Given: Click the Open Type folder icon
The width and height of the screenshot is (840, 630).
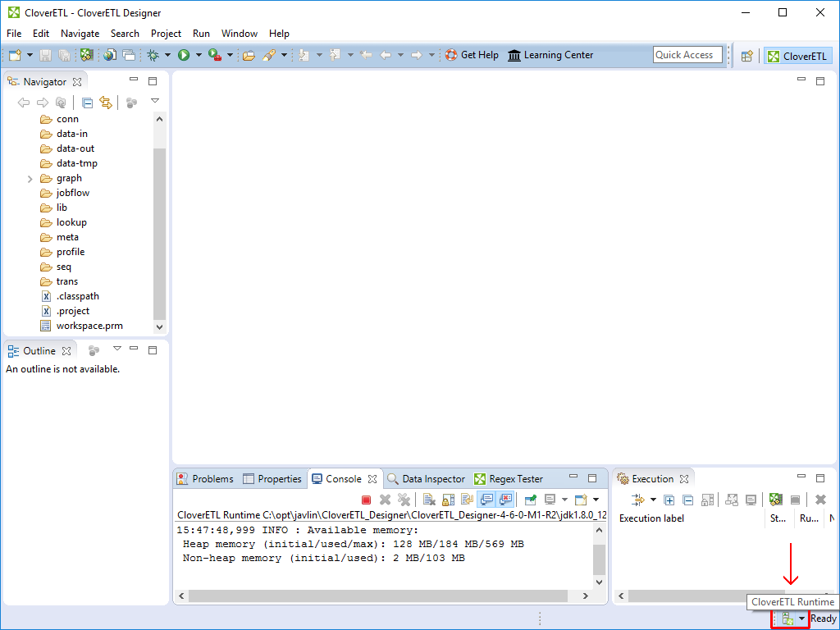Looking at the screenshot, I should (x=249, y=55).
